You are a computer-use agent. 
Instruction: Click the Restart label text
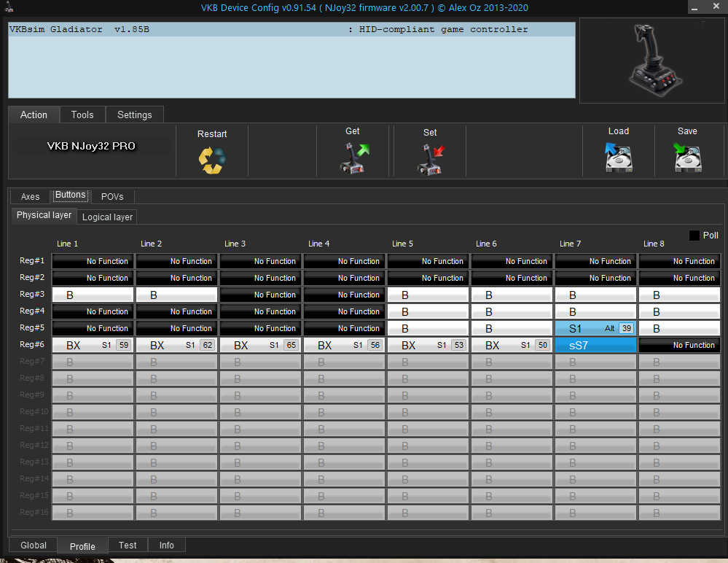[212, 133]
